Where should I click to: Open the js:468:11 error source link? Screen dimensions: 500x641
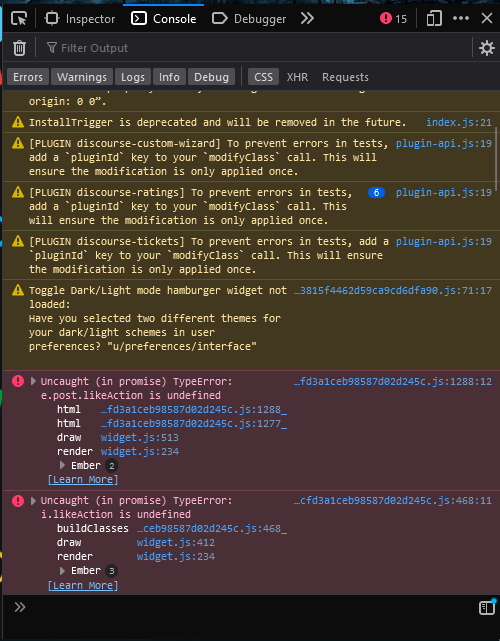[x=392, y=501]
